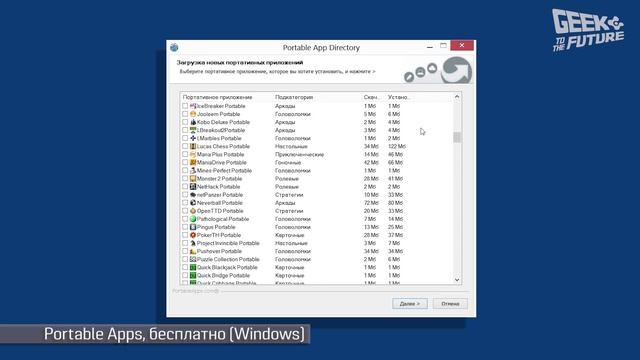The height and width of the screenshot is (360, 640).
Task: Click the 122 Мб install size value
Action: 397,147
